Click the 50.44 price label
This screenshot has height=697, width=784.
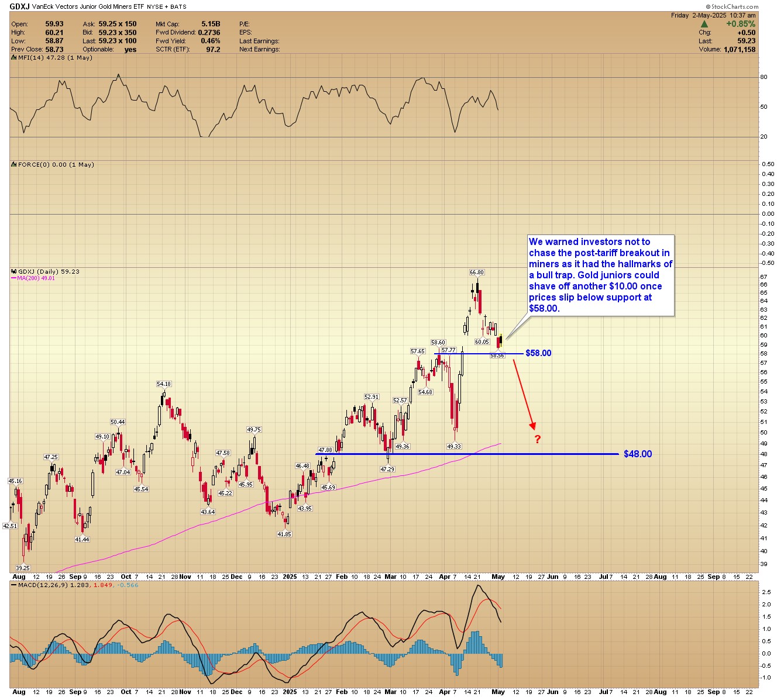click(x=118, y=422)
